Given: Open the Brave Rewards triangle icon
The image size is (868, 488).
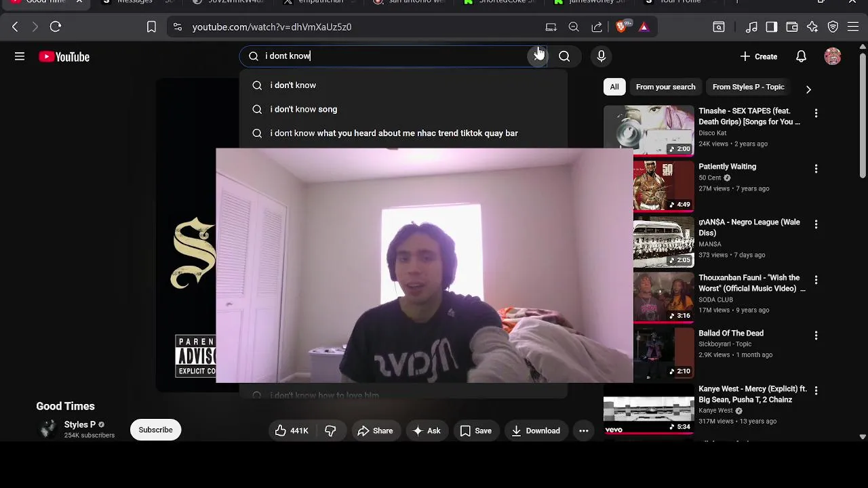Looking at the screenshot, I should (x=644, y=27).
